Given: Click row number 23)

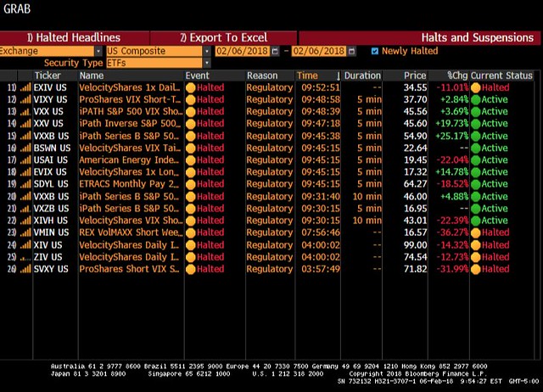Looking at the screenshot, I should tap(12, 232).
